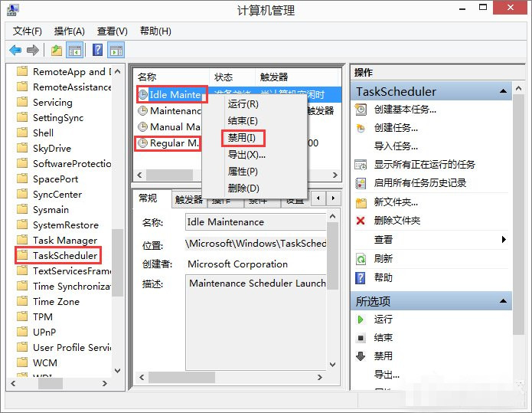Click the Forward arrow toolbar icon
Viewport: 532px width, 413px height.
point(33,51)
